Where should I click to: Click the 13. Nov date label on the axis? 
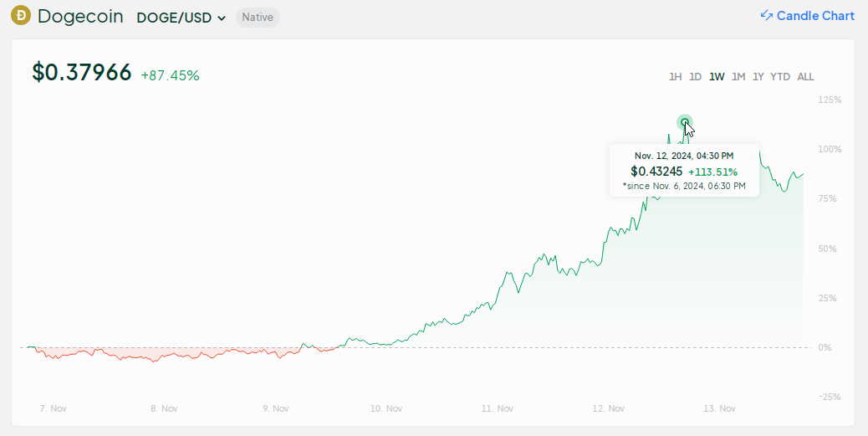pos(720,408)
